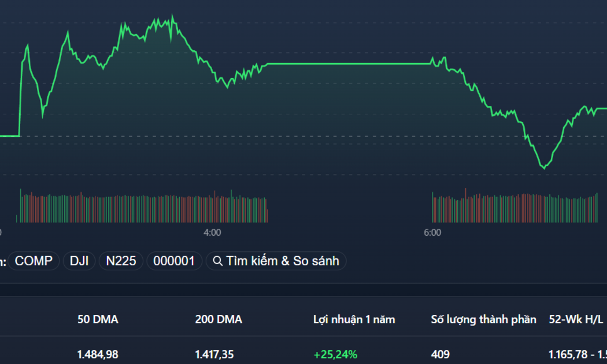Select the 1.417,35 value

(x=214, y=354)
